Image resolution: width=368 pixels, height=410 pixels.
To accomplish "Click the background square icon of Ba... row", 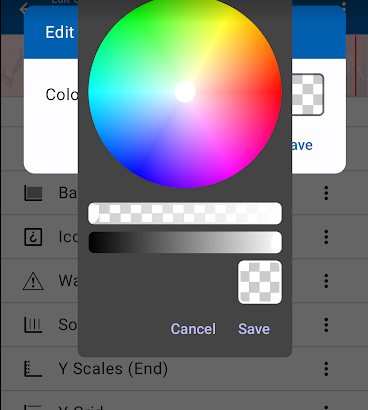I will [33, 193].
